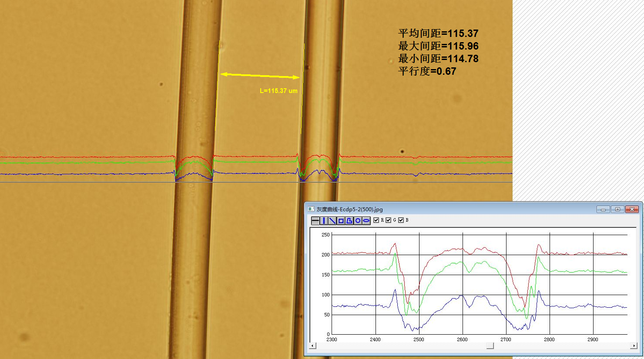Select the ellipse region tool
This screenshot has width=644, height=359.
tap(366, 221)
